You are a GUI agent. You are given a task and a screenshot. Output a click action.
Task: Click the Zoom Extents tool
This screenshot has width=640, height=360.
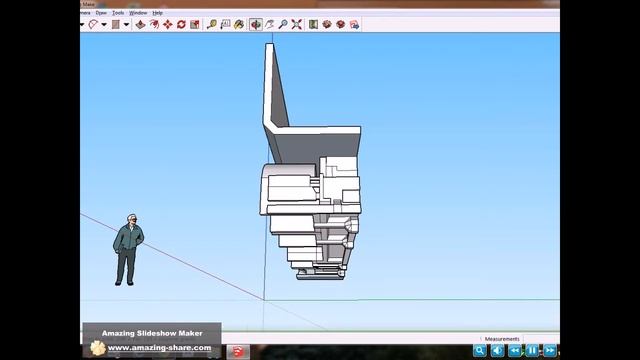point(297,24)
